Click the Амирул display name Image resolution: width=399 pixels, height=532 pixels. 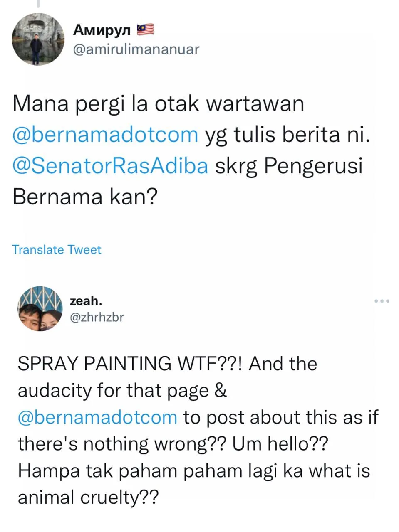(102, 30)
